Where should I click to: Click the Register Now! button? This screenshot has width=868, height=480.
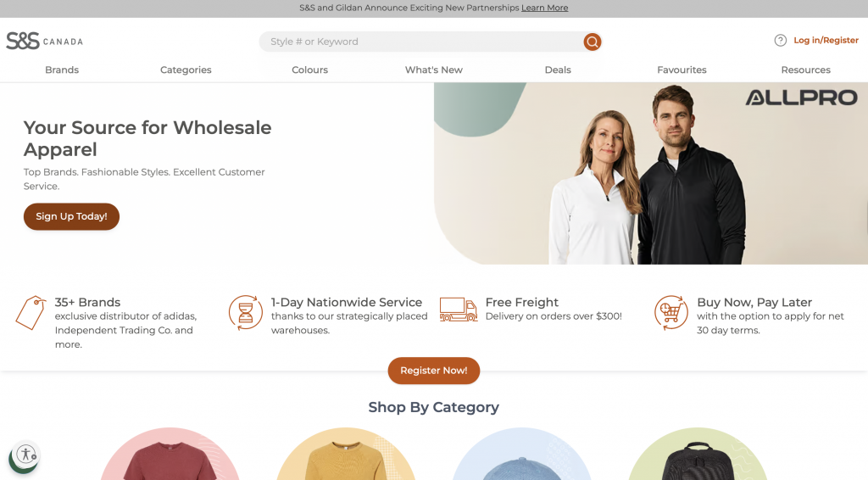[x=433, y=371]
